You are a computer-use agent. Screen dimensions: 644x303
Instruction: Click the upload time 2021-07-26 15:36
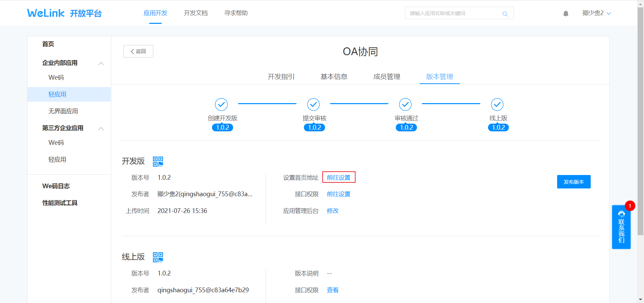coord(182,211)
